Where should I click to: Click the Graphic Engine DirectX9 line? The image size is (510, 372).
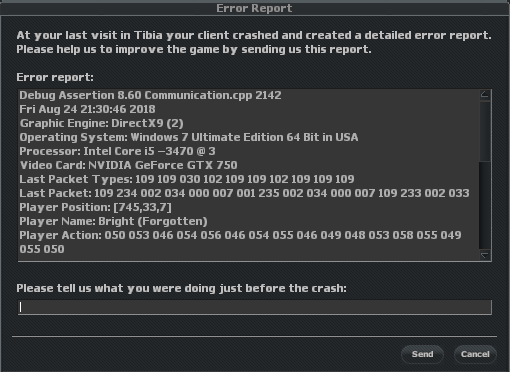[x=102, y=123]
